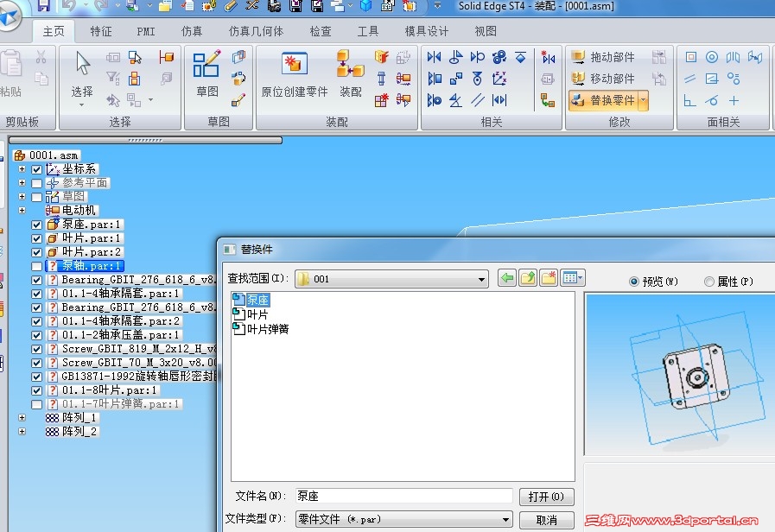Click the gear relationship icon in ribbon
Image resolution: width=775 pixels, height=532 pixels.
(499, 57)
